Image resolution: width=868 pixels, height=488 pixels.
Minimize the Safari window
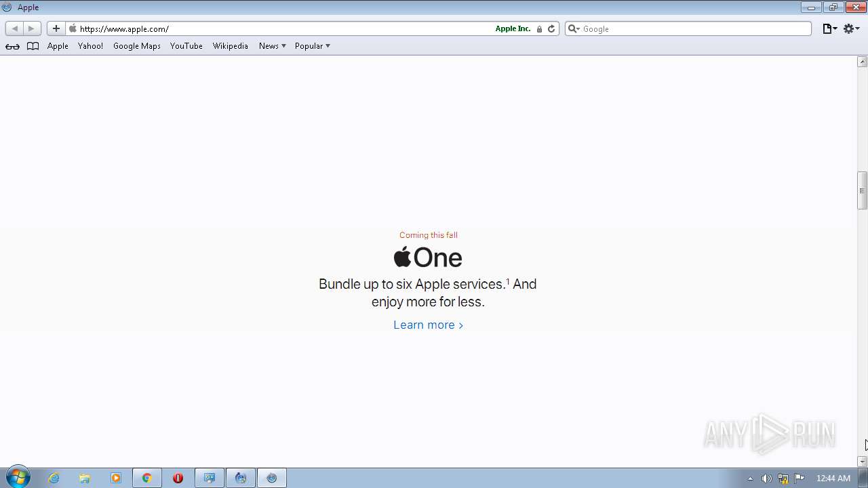[810, 7]
